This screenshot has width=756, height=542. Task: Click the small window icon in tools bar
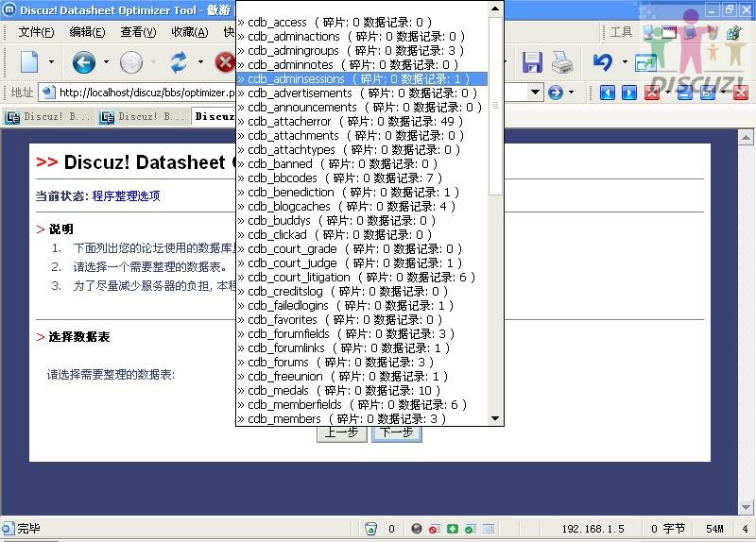pyautogui.click(x=669, y=32)
